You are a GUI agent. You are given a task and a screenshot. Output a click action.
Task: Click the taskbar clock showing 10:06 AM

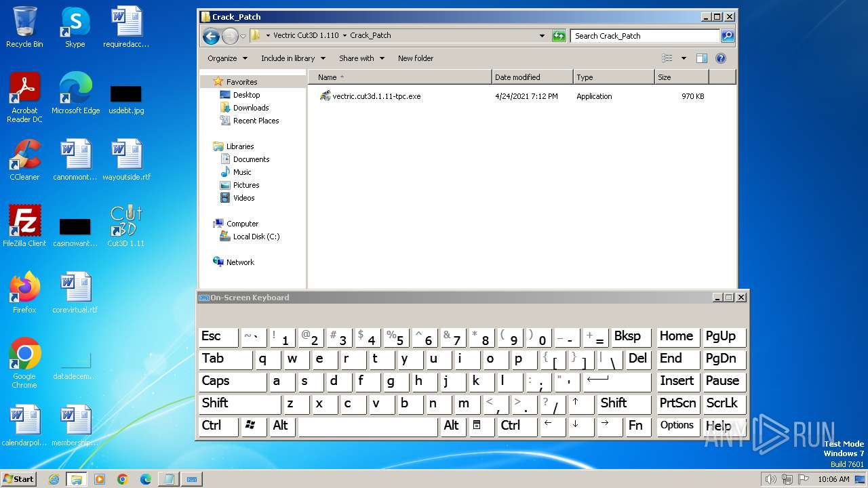pos(833,479)
